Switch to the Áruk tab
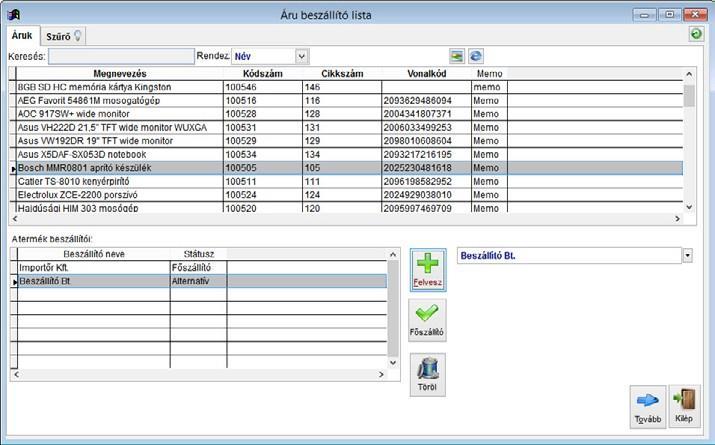Image resolution: width=715 pixels, height=445 pixels. click(22, 36)
